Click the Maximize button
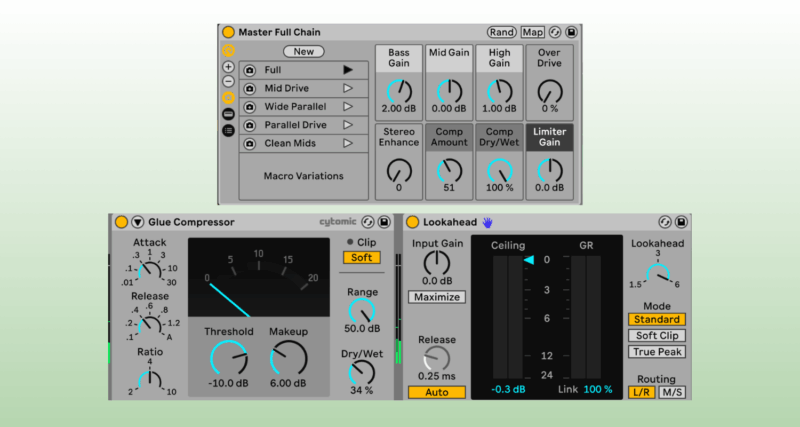The image size is (800, 427). (x=437, y=297)
